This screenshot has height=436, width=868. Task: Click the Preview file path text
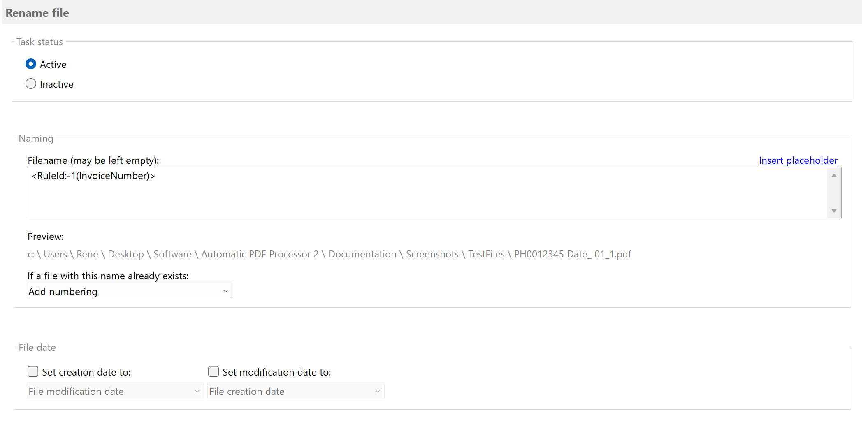(x=329, y=254)
